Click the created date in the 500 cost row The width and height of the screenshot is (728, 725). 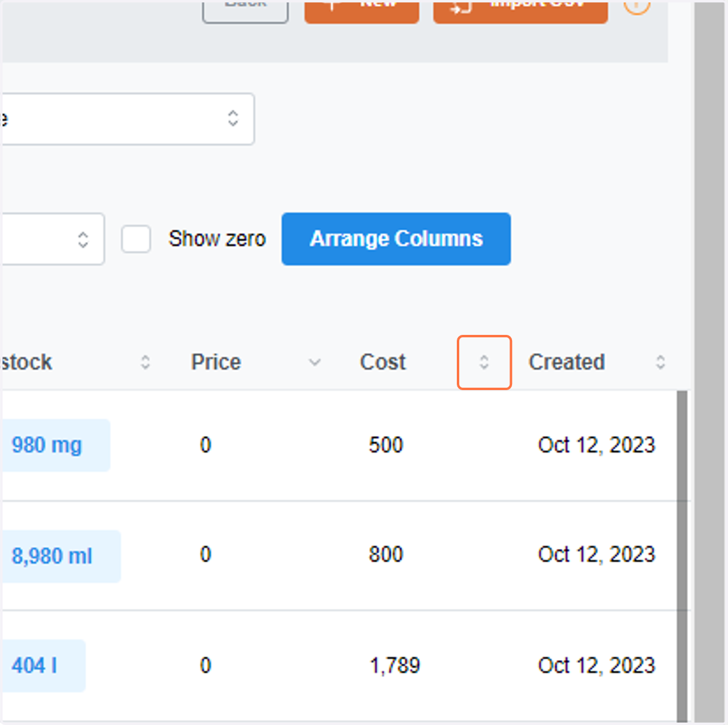coord(596,445)
